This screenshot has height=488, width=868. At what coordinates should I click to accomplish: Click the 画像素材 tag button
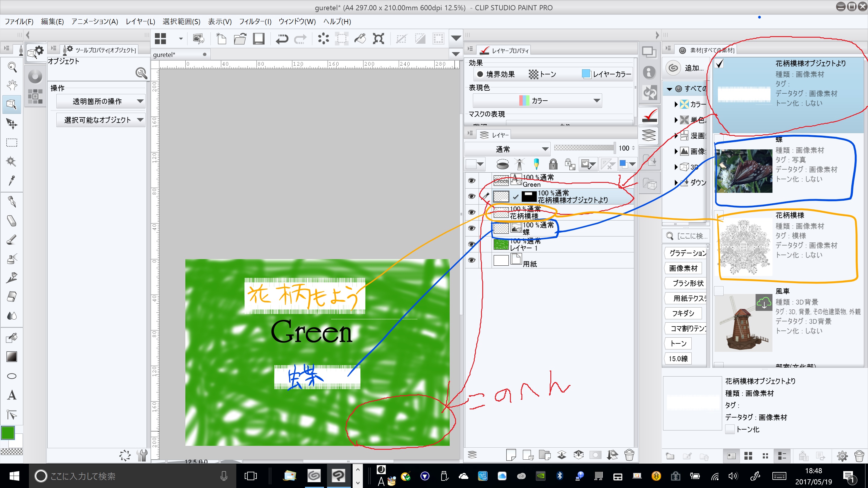coord(683,268)
